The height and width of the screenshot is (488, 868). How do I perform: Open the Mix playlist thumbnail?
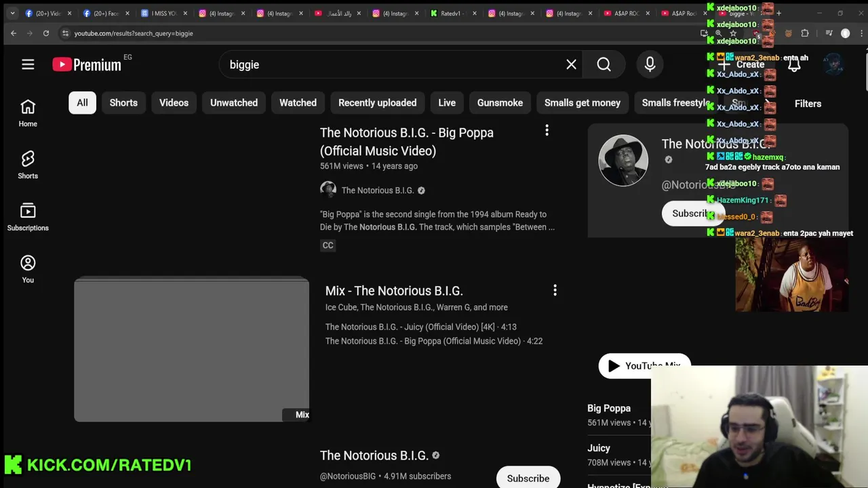191,349
